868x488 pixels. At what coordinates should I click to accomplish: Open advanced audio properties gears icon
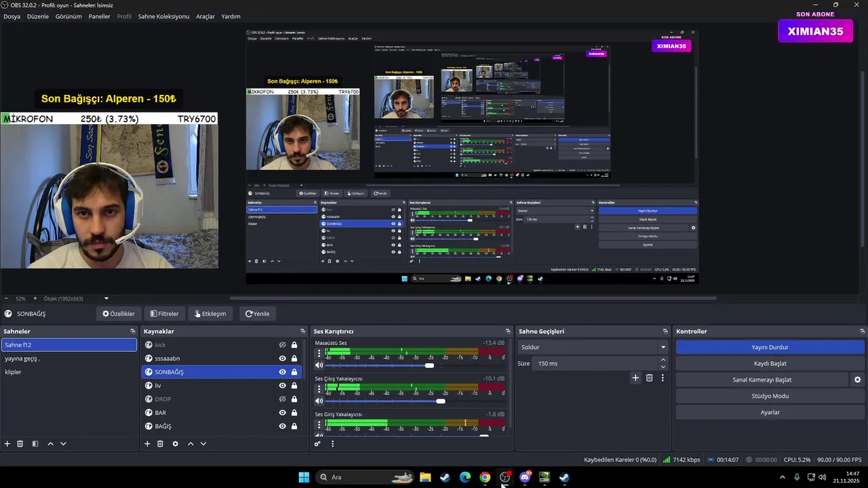click(x=317, y=444)
